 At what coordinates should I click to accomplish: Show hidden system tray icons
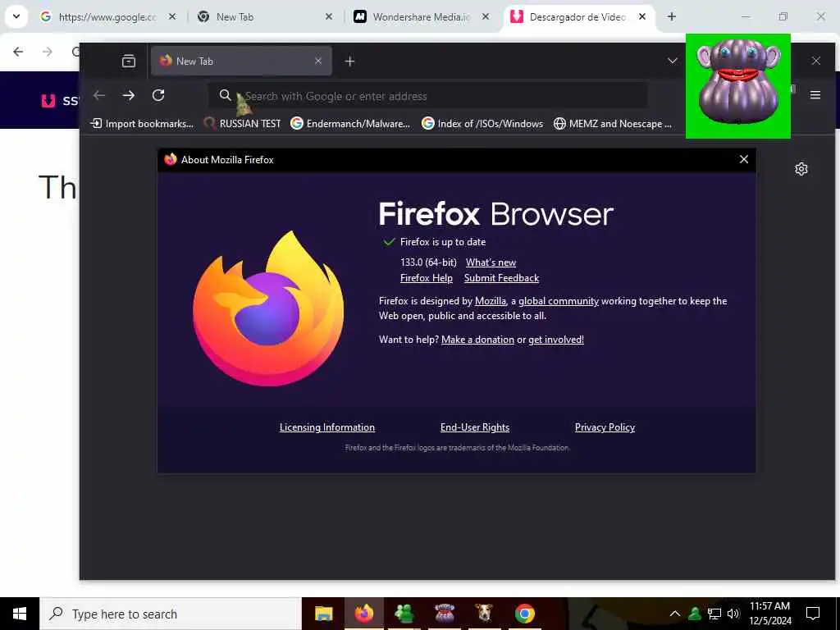coord(675,614)
